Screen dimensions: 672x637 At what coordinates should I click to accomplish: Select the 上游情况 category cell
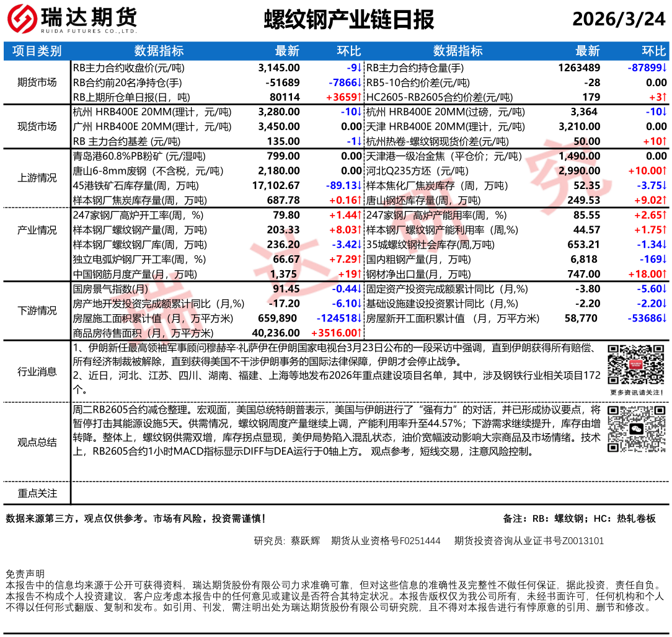[x=37, y=178]
